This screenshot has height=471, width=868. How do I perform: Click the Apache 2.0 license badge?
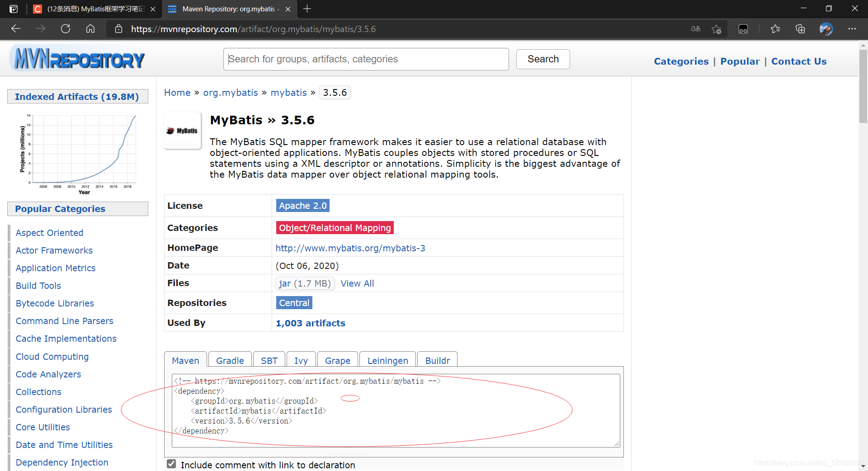tap(303, 206)
